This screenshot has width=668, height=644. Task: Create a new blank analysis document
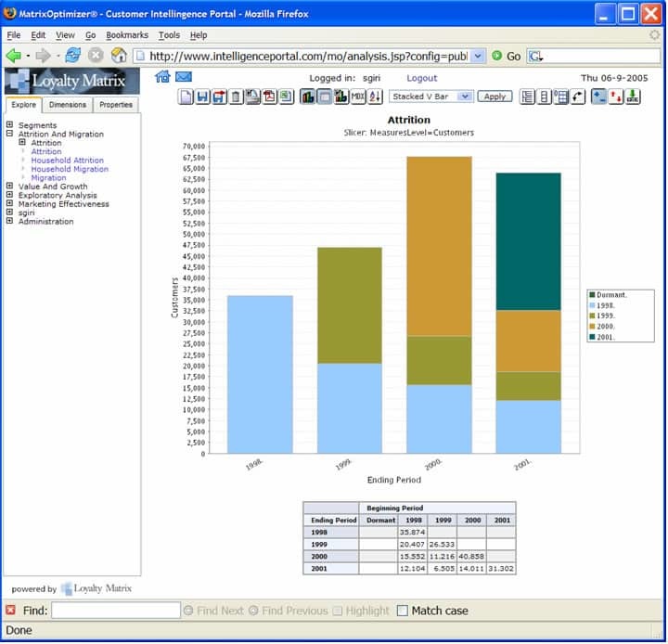pos(186,97)
